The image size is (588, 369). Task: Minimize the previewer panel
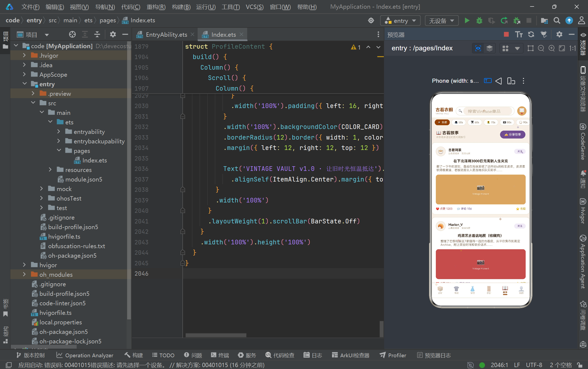pyautogui.click(x=572, y=34)
